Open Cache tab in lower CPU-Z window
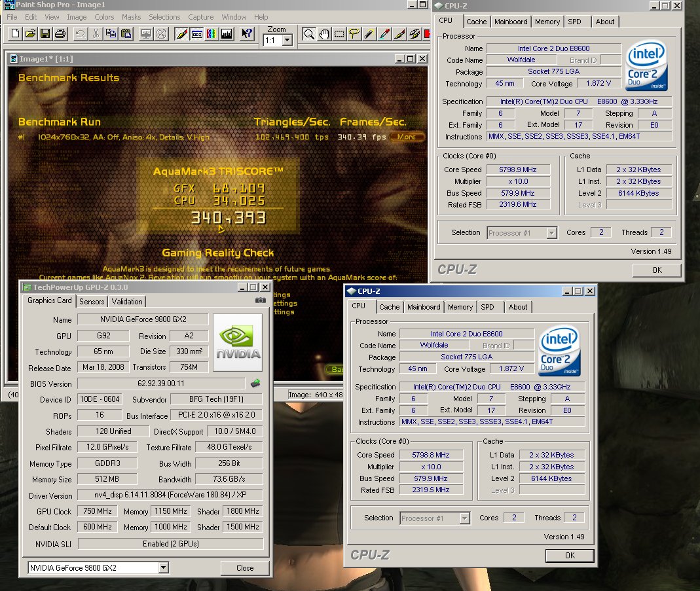700x591 pixels. pyautogui.click(x=389, y=307)
